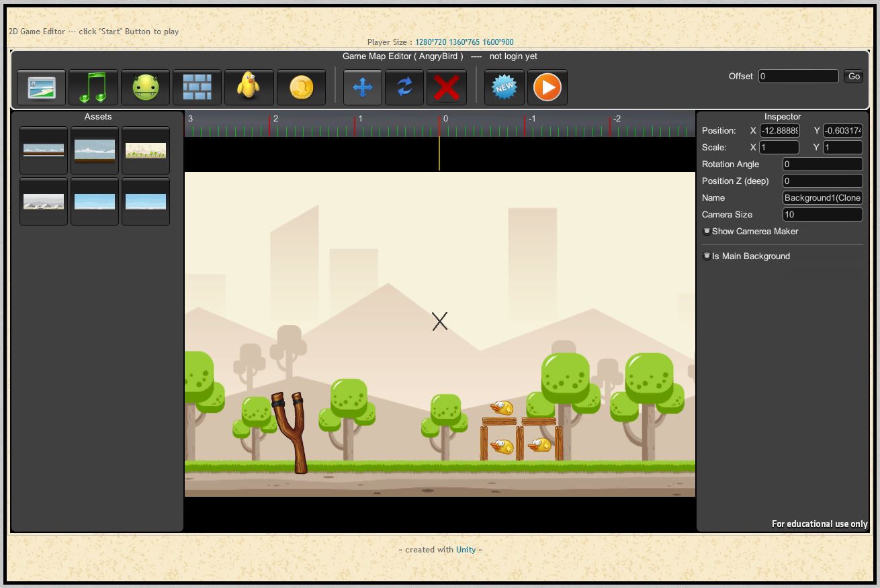Select the first background thumbnail in Assets

pos(44,150)
